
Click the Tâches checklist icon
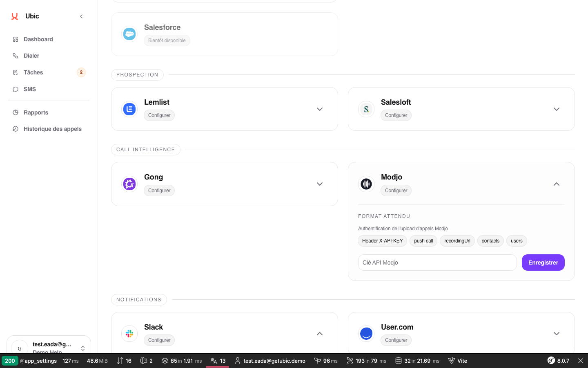click(x=16, y=72)
